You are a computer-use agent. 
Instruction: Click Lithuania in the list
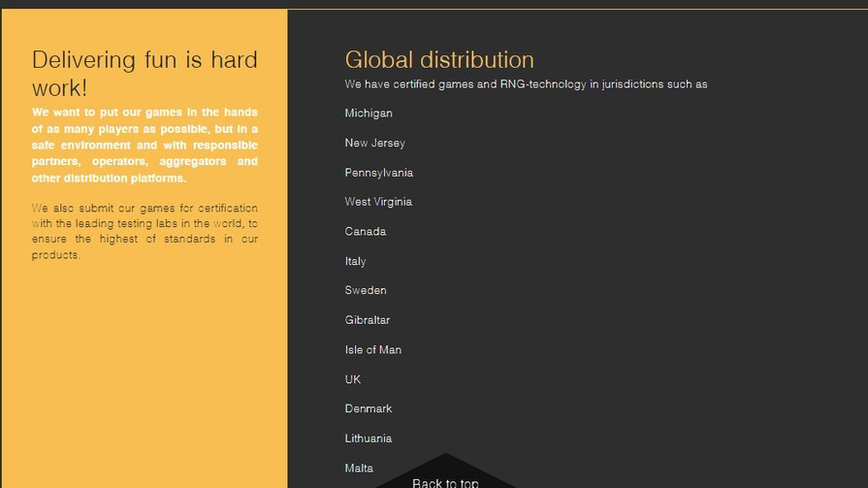coord(368,439)
